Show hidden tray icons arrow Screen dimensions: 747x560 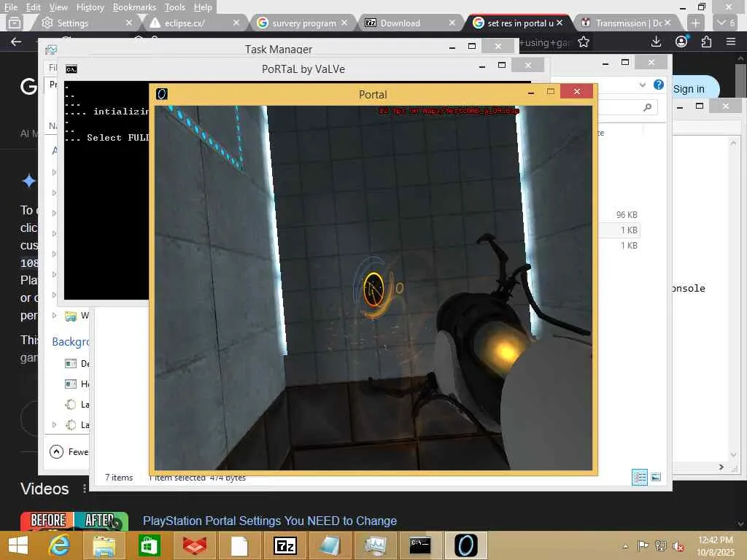pos(625,546)
